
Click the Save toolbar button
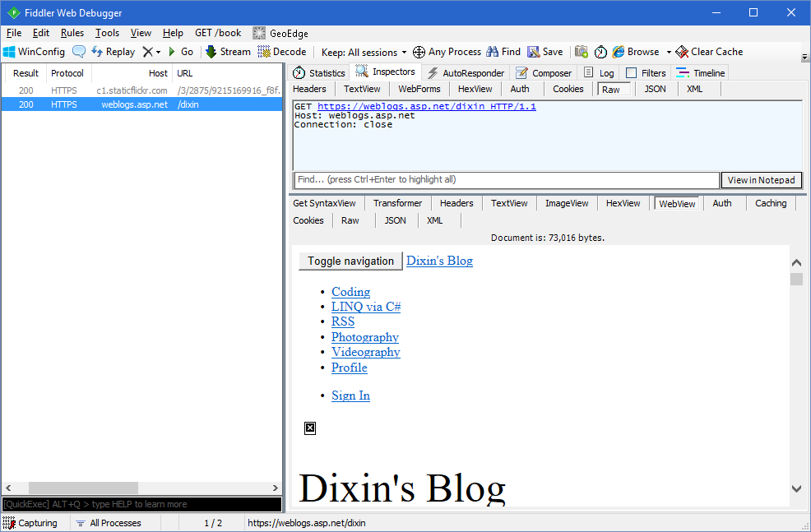545,52
